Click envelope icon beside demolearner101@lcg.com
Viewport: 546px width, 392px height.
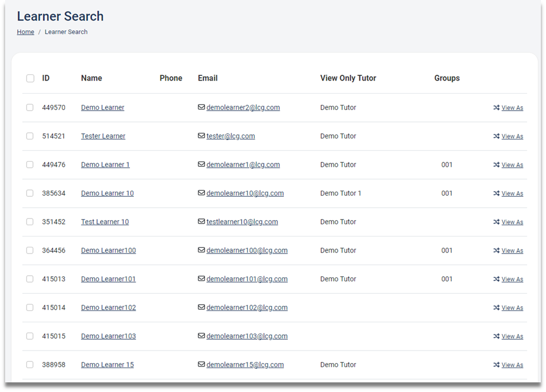point(201,278)
